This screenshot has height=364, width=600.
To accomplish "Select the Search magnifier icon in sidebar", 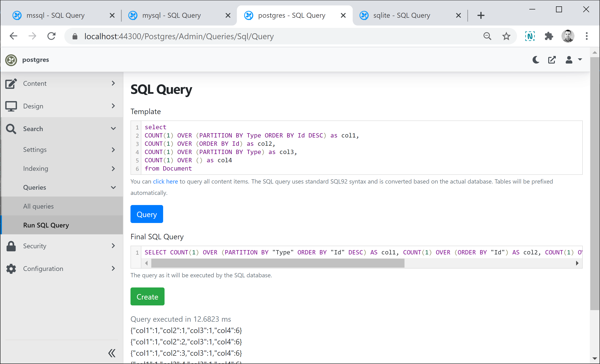I will pyautogui.click(x=11, y=129).
